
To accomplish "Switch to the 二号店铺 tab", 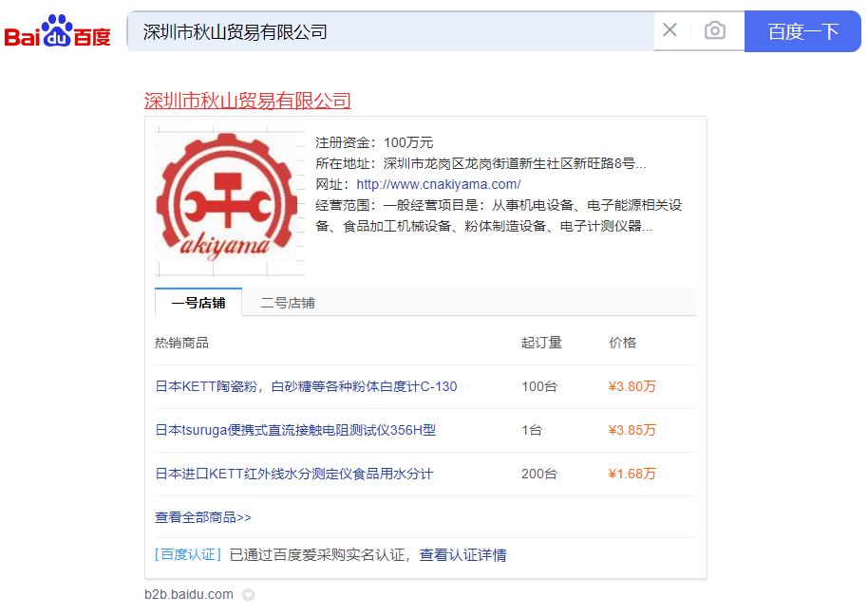I will click(288, 303).
